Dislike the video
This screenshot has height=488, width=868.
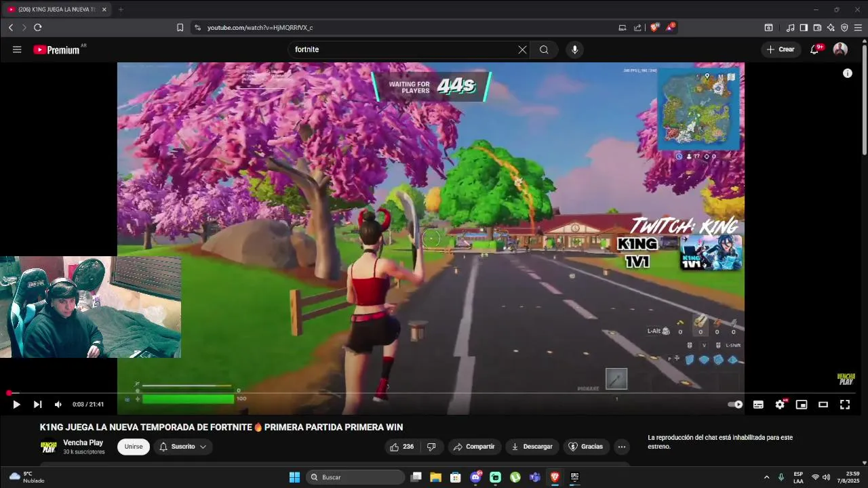tap(431, 447)
